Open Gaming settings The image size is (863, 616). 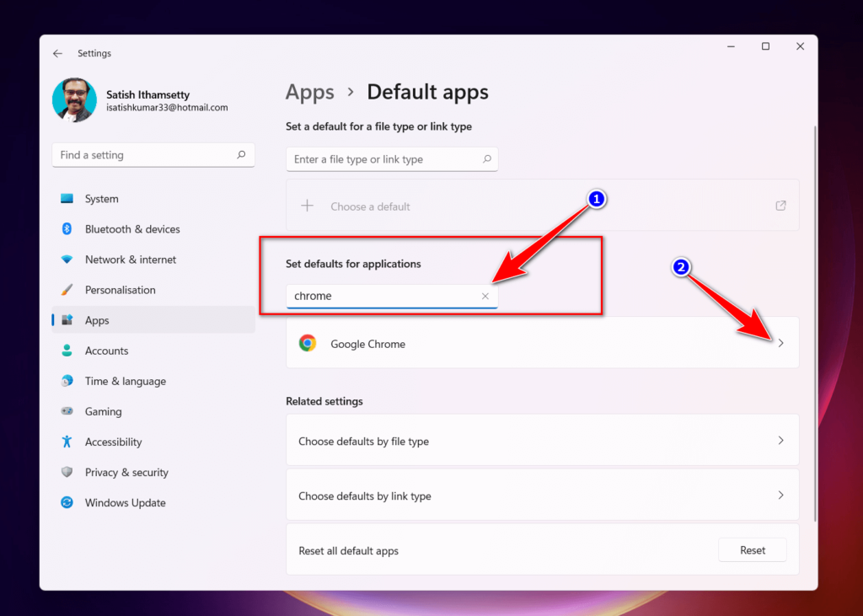[153, 411]
